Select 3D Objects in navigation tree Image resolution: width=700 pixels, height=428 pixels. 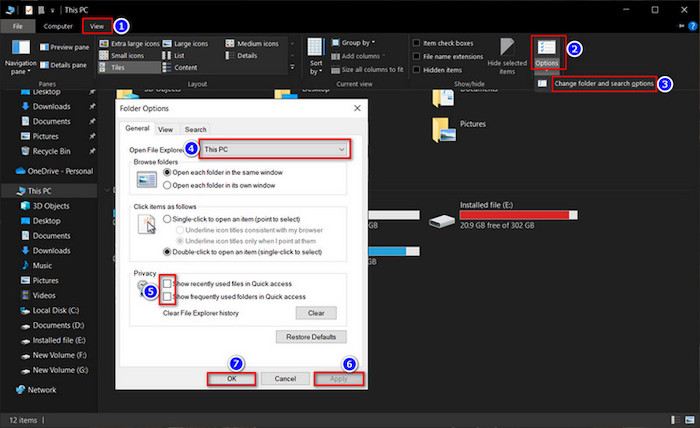(45, 206)
